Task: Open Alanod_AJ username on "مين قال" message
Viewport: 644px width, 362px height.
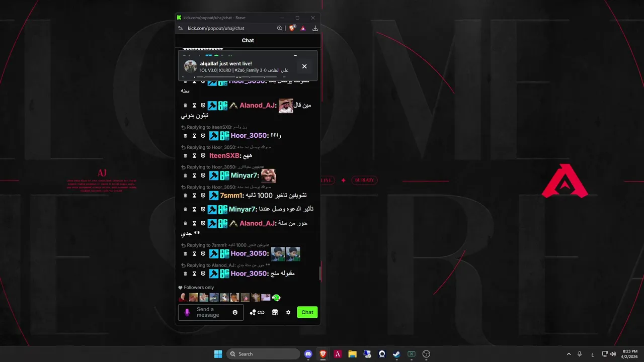Action: tap(258, 106)
